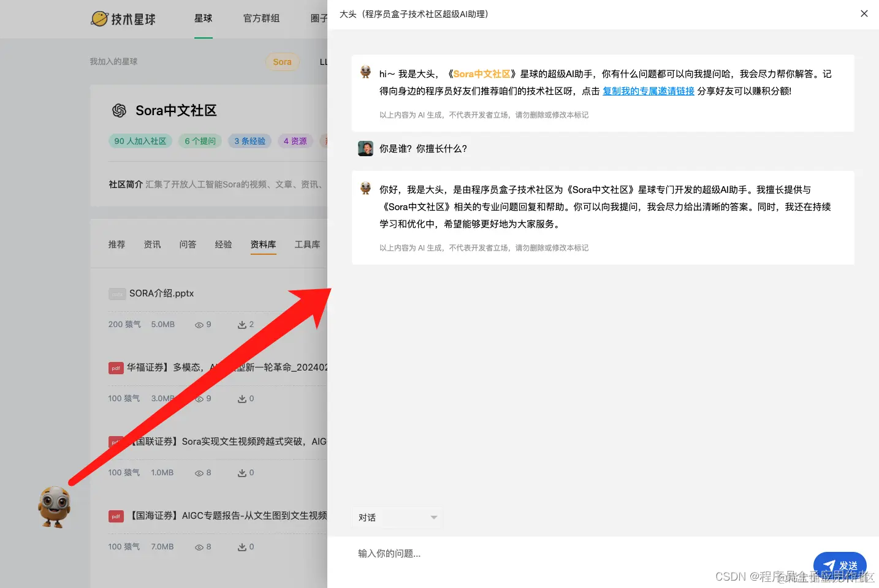
Task: Click the 4 资源 badge
Action: coord(295,141)
